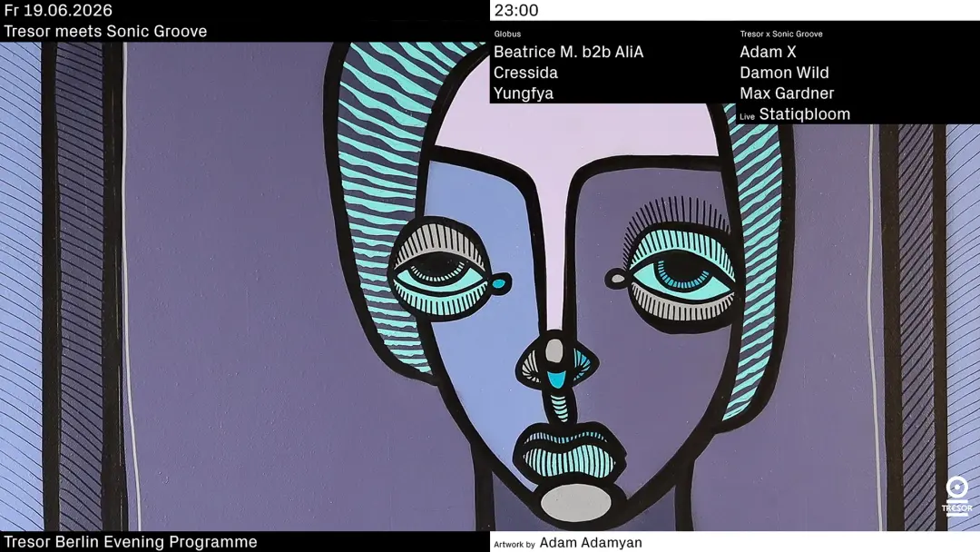Click the 23:00 start time
Viewport: 980px width, 552px height.
click(x=515, y=10)
